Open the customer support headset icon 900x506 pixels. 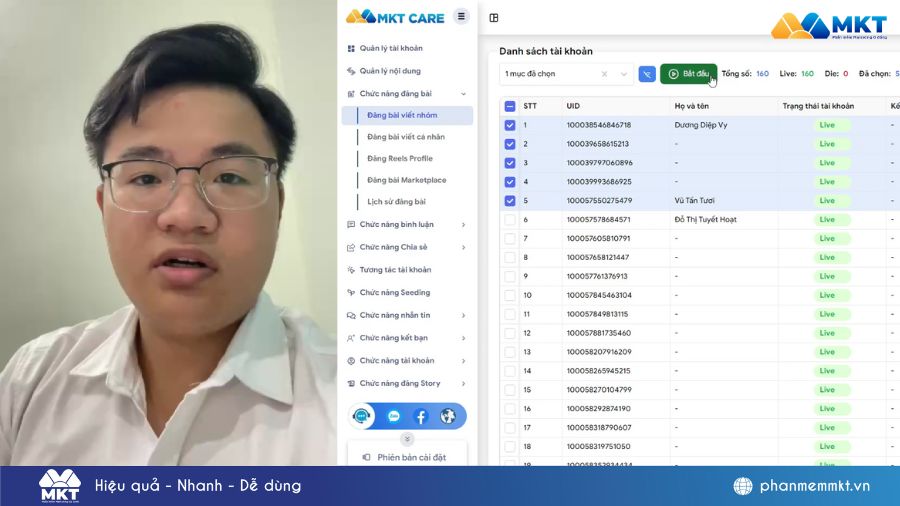tap(362, 416)
